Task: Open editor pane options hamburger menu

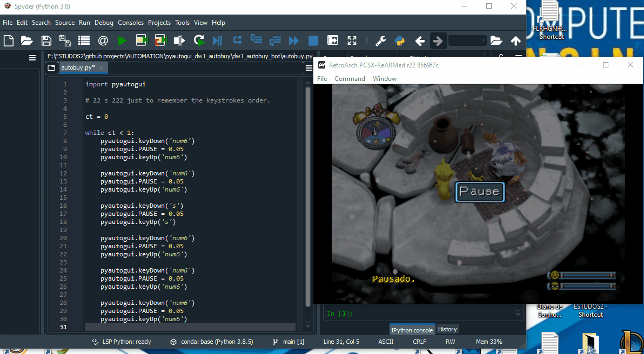Action: point(309,67)
